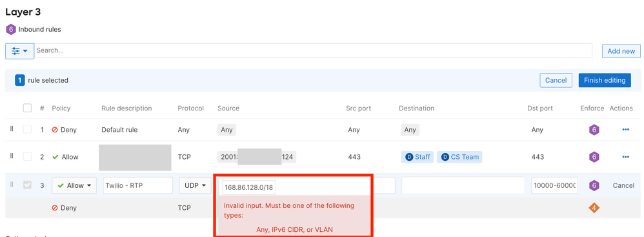The image size is (644, 237).
Task: Edit the Twilio - RTP description field
Action: click(x=137, y=185)
